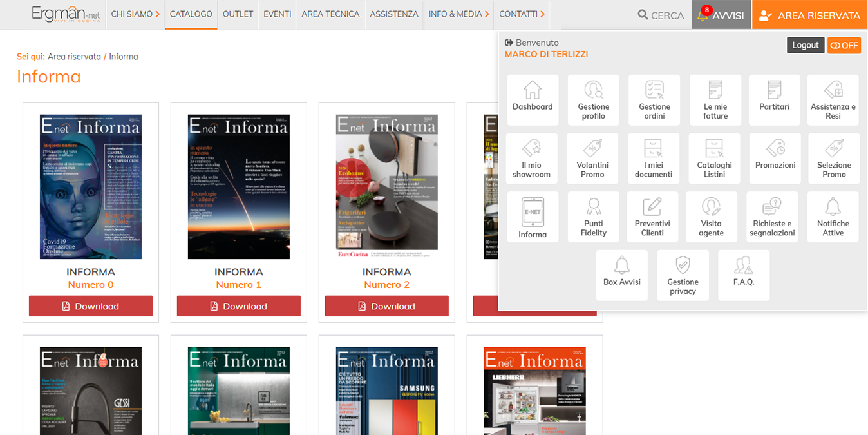This screenshot has width=868, height=435.
Task: Click the Area riservata breadcrumb link
Action: click(x=74, y=57)
